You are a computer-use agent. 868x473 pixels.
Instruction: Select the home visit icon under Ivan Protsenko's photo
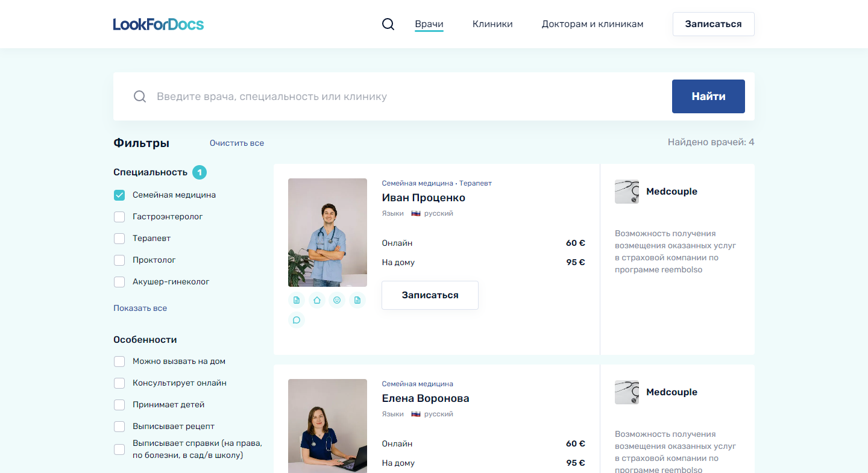click(x=316, y=299)
